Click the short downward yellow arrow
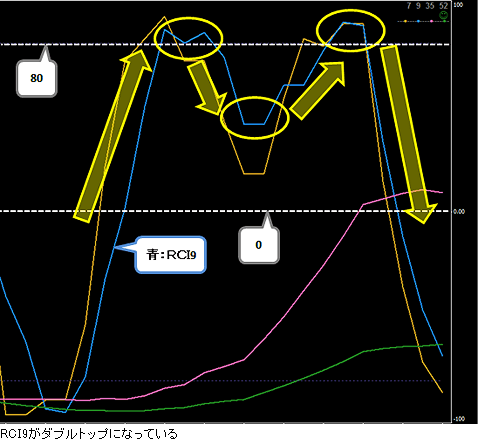The image size is (478, 439). click(206, 87)
